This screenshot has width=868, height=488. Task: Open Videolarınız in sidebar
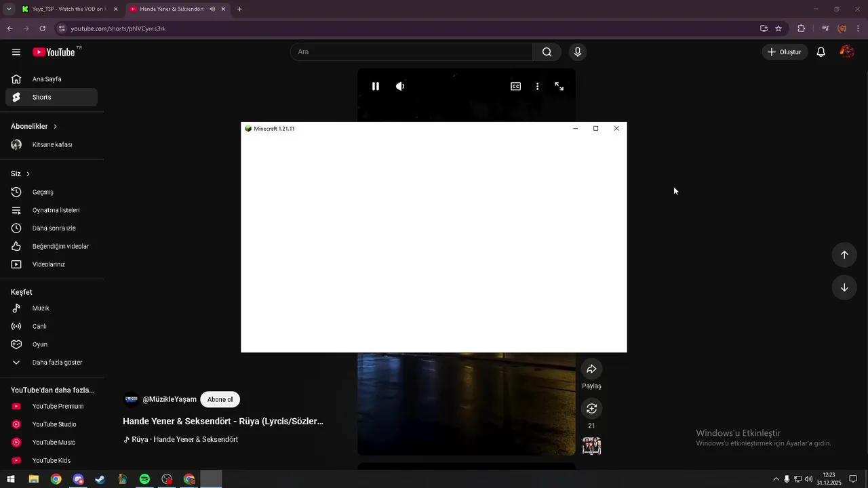coord(52,264)
